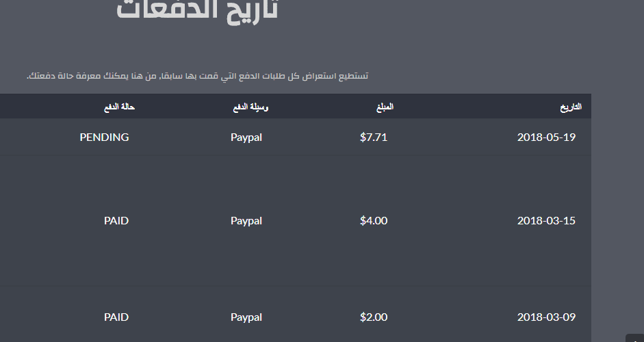Select the 2018-03-09 date cell
The image size is (644, 342).
(x=546, y=317)
